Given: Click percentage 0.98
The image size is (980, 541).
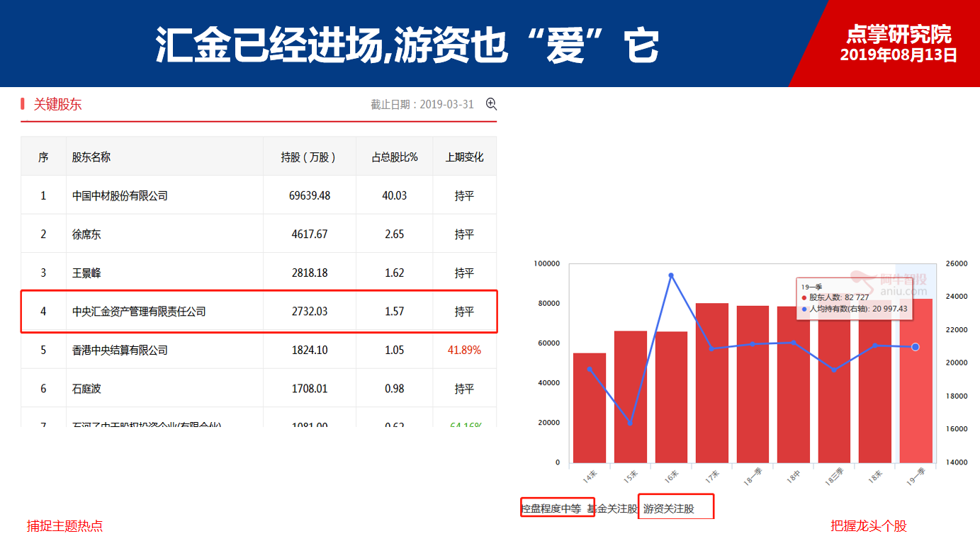Looking at the screenshot, I should point(395,389).
